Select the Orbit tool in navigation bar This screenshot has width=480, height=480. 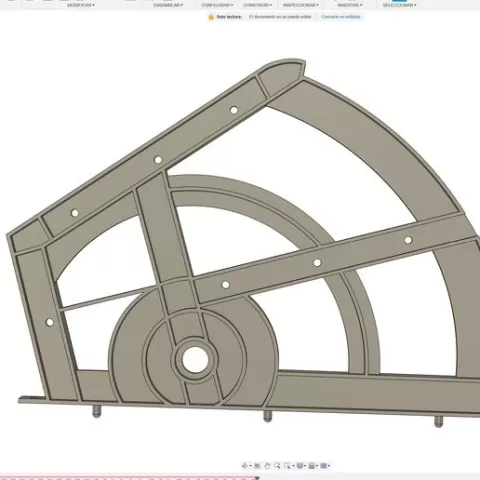tap(244, 466)
